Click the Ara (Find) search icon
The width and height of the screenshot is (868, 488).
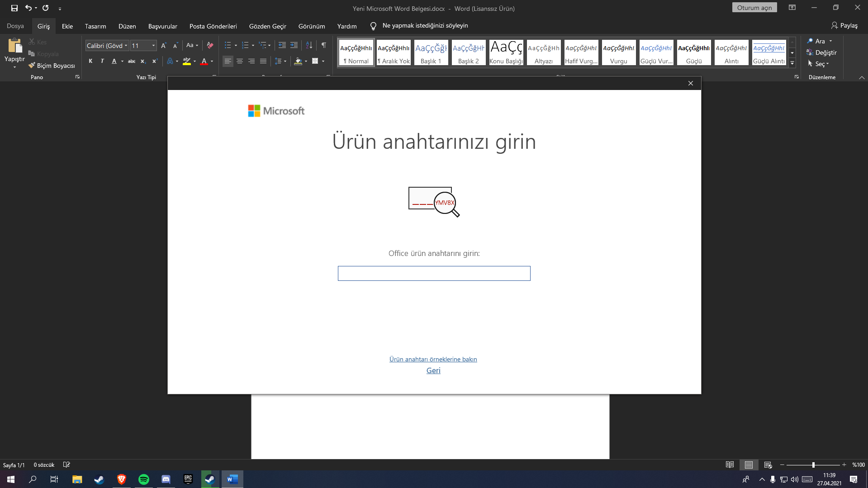click(810, 41)
